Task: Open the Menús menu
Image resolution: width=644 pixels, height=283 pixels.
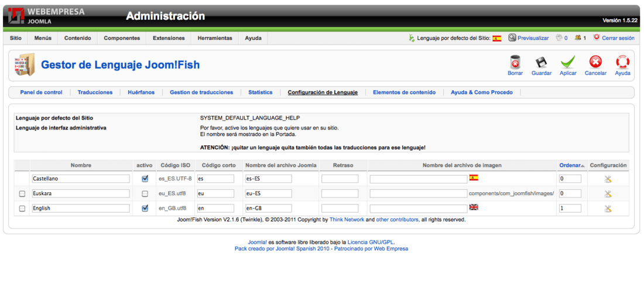Action: (x=43, y=38)
